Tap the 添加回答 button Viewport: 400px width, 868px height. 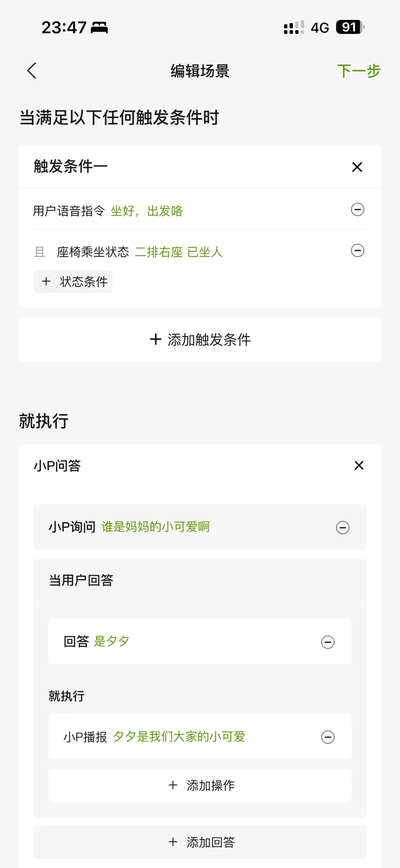(x=200, y=842)
